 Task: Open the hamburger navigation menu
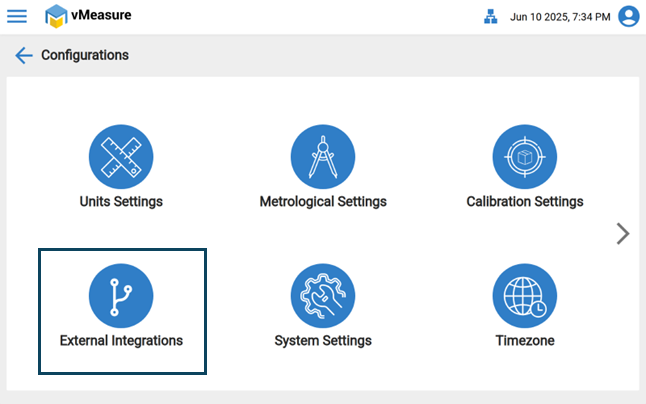[17, 16]
